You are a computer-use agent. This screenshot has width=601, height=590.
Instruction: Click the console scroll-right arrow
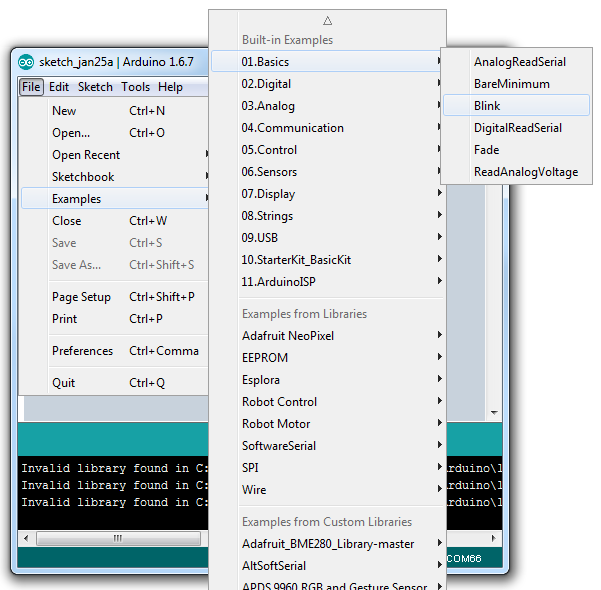(x=493, y=538)
